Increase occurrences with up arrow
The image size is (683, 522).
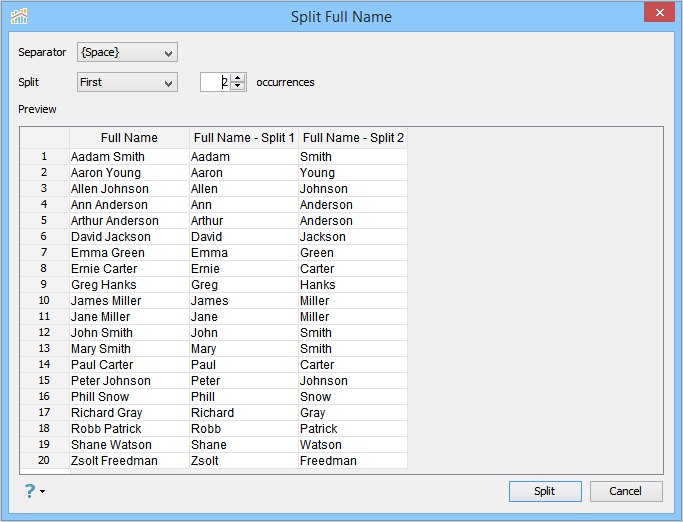click(x=237, y=78)
